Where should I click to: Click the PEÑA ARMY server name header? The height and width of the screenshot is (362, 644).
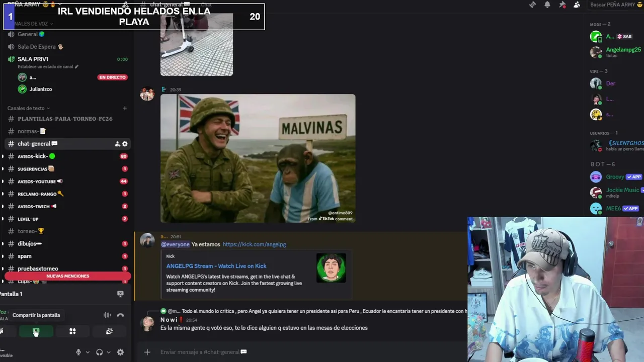click(x=31, y=4)
